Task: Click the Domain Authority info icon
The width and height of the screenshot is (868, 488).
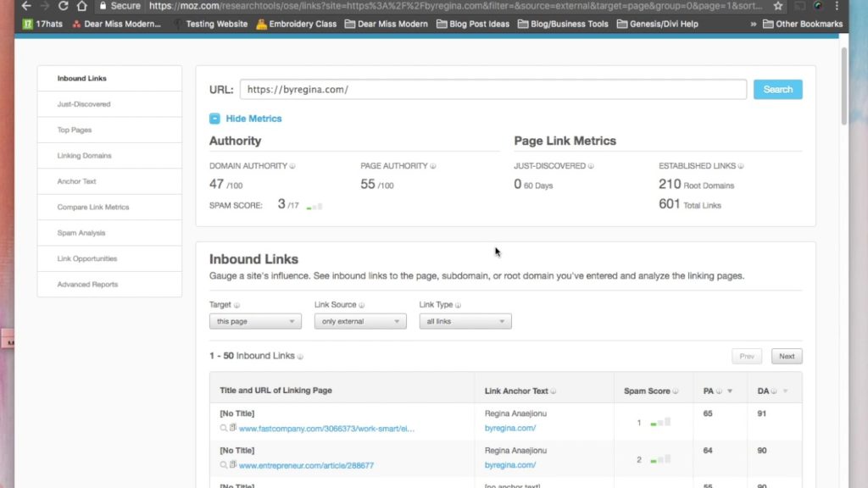Action: click(292, 166)
